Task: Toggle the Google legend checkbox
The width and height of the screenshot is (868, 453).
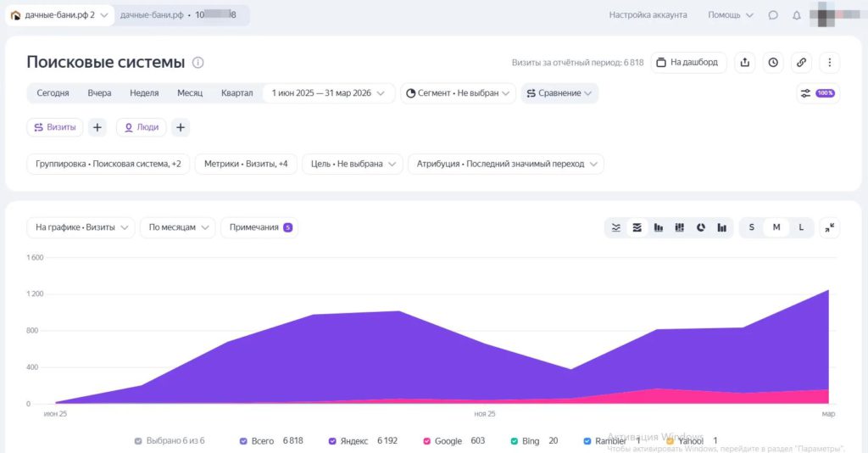Action: 427,441
